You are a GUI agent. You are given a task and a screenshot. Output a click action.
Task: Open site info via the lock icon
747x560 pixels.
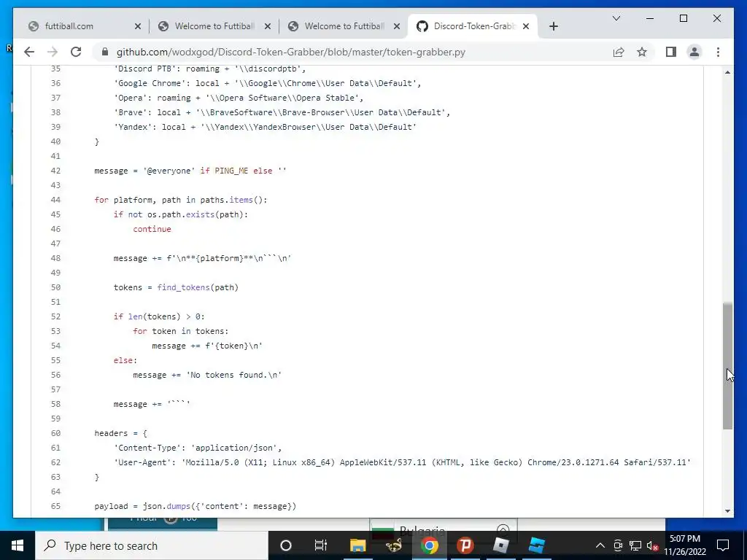click(105, 52)
